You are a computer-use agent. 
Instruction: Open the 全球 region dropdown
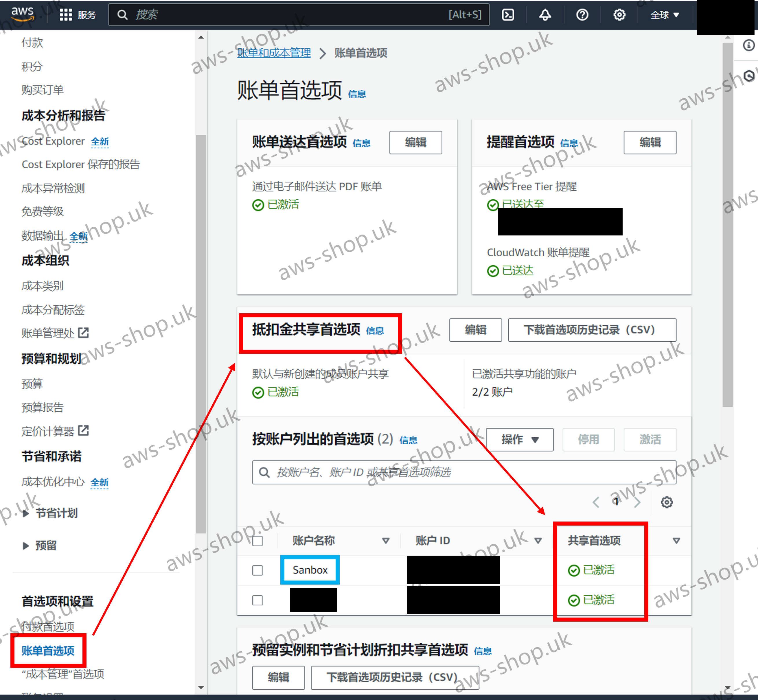(x=665, y=15)
